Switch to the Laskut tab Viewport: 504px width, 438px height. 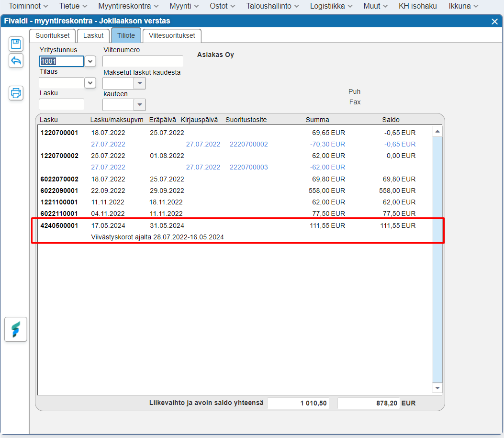tap(93, 36)
